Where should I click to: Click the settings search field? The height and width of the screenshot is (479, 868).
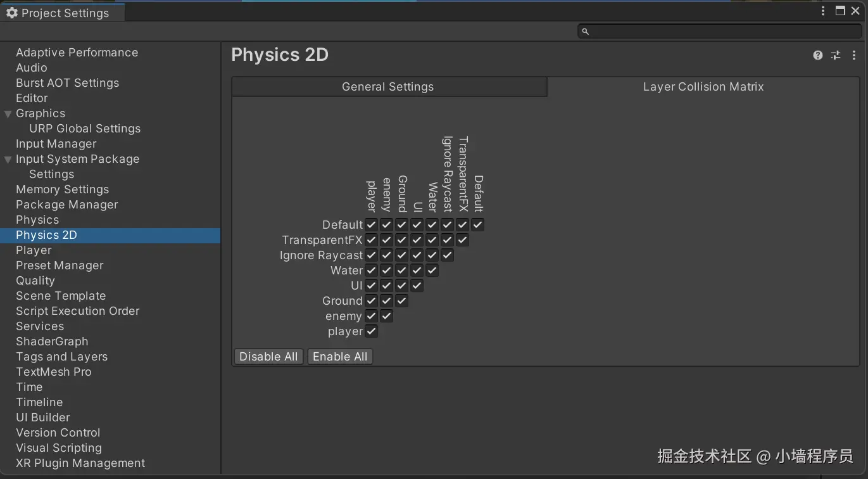pos(722,31)
